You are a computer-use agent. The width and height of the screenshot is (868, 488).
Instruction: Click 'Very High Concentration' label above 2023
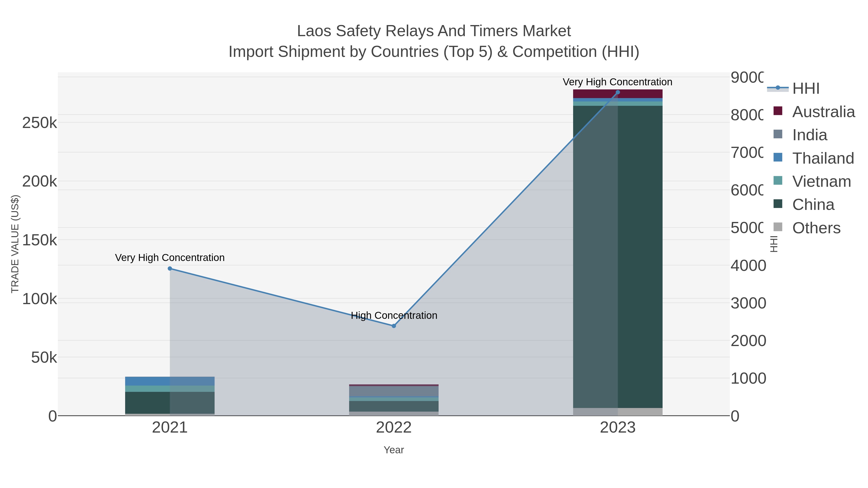[x=617, y=82]
